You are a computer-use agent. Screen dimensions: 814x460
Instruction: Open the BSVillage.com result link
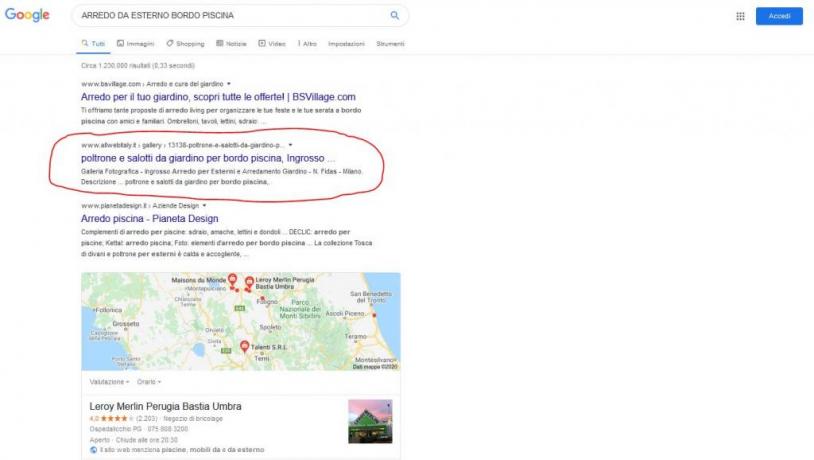[x=218, y=97]
